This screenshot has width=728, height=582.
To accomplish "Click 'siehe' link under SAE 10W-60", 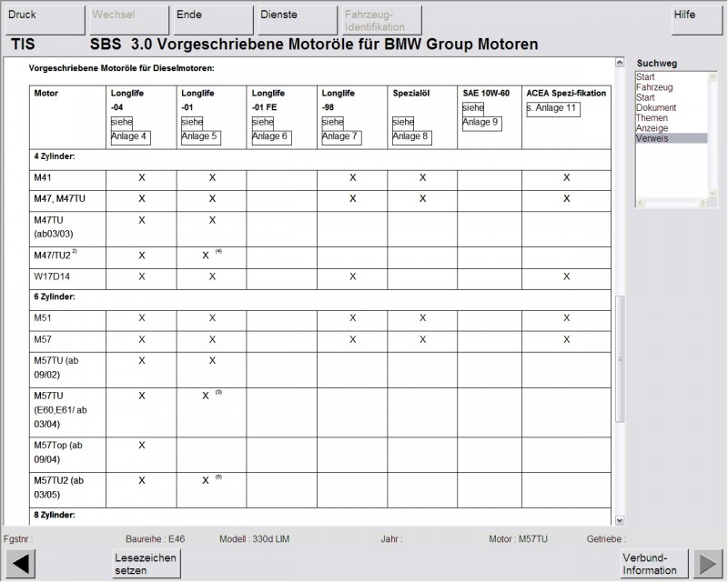I will 473,108.
